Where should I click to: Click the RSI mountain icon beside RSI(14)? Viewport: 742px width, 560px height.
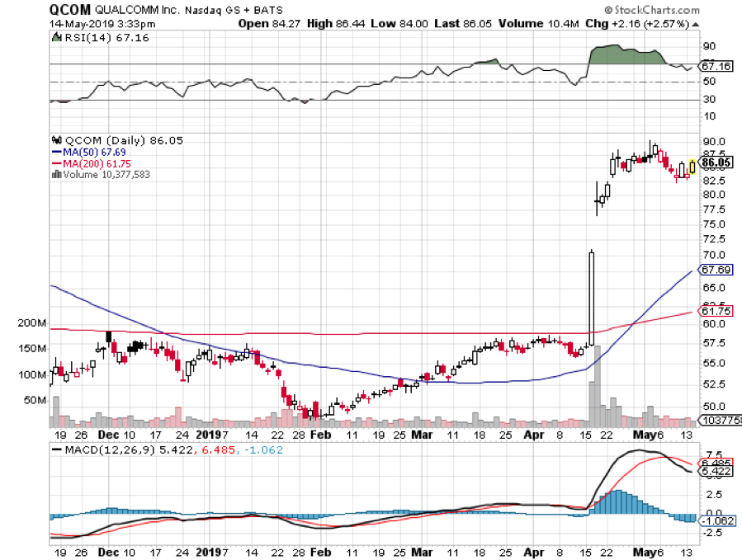tap(57, 37)
